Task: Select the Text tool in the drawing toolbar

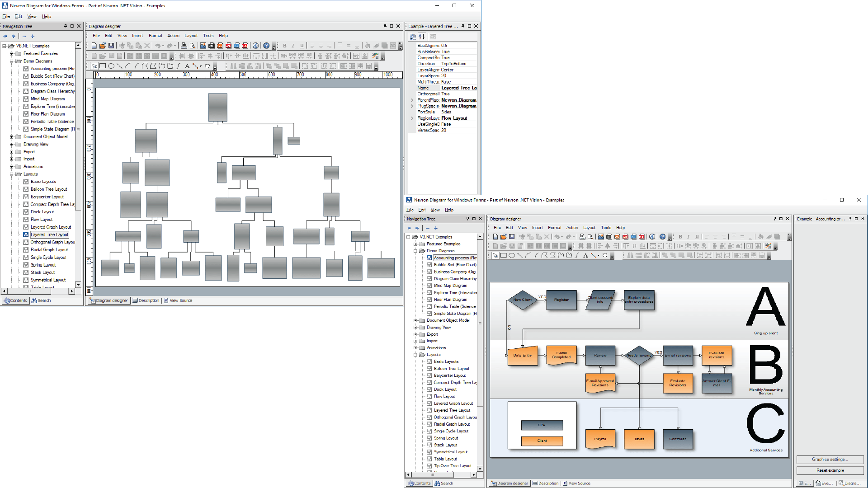Action: click(187, 66)
